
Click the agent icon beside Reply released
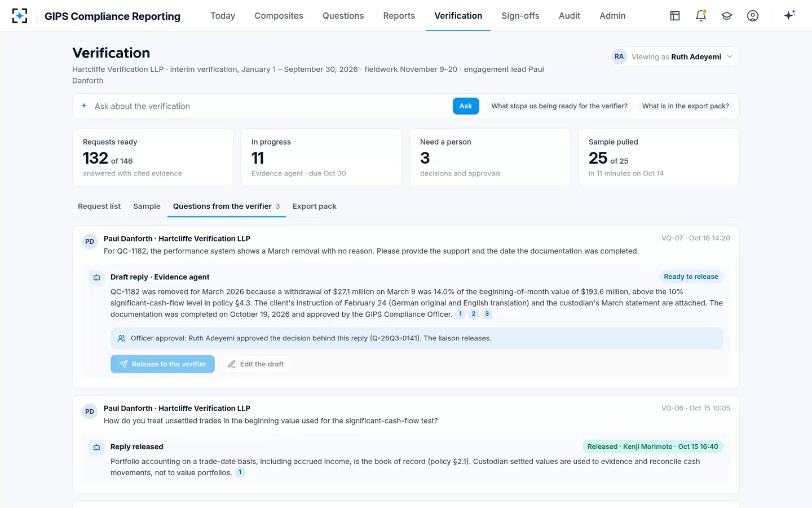tap(97, 448)
